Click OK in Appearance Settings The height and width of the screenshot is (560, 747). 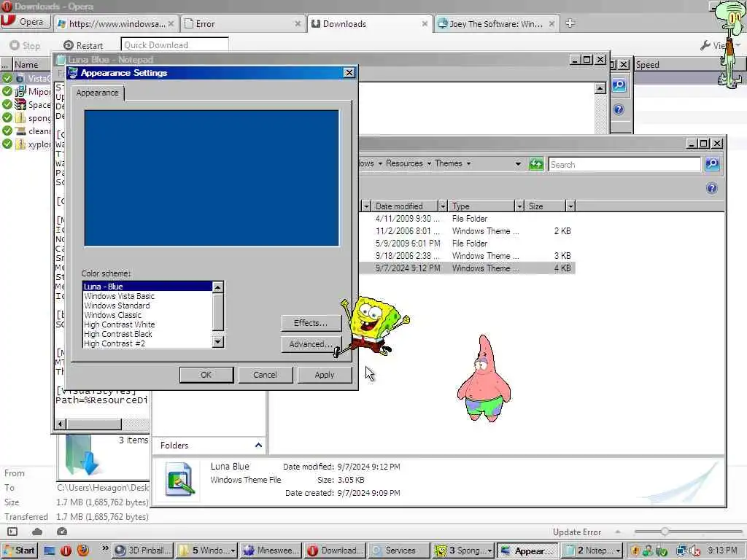(x=206, y=375)
